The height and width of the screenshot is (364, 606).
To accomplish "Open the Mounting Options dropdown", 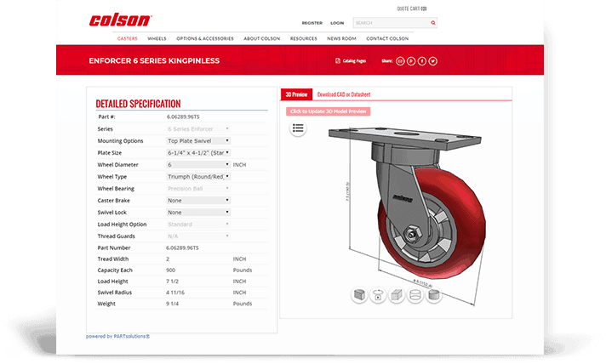I will tap(198, 141).
